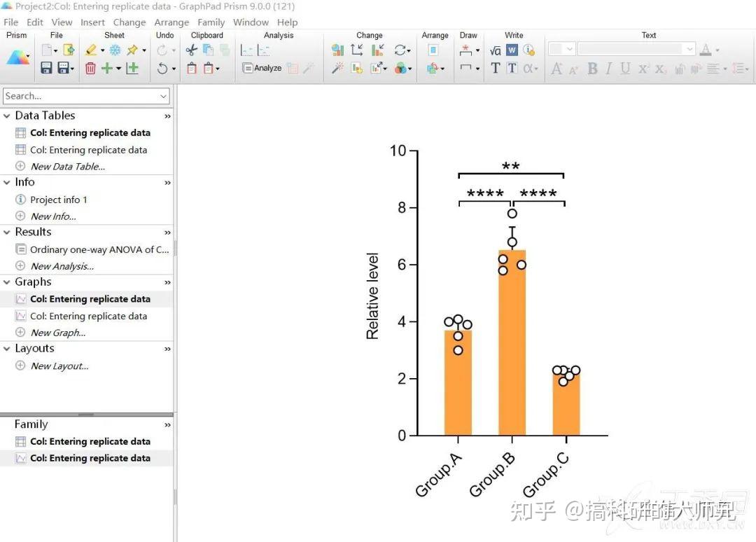Apply Underline formatting in Text section
Screen dimensions: 756x542
click(624, 67)
